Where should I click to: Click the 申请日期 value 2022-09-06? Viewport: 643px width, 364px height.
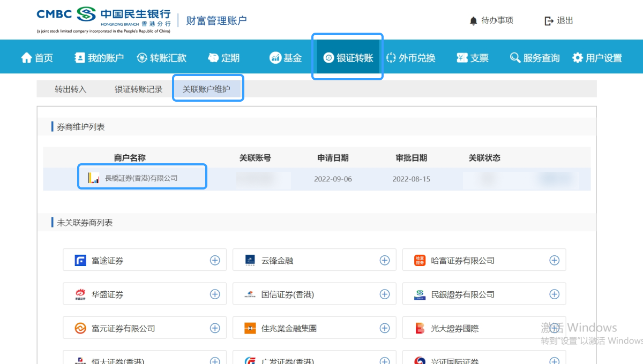point(333,179)
